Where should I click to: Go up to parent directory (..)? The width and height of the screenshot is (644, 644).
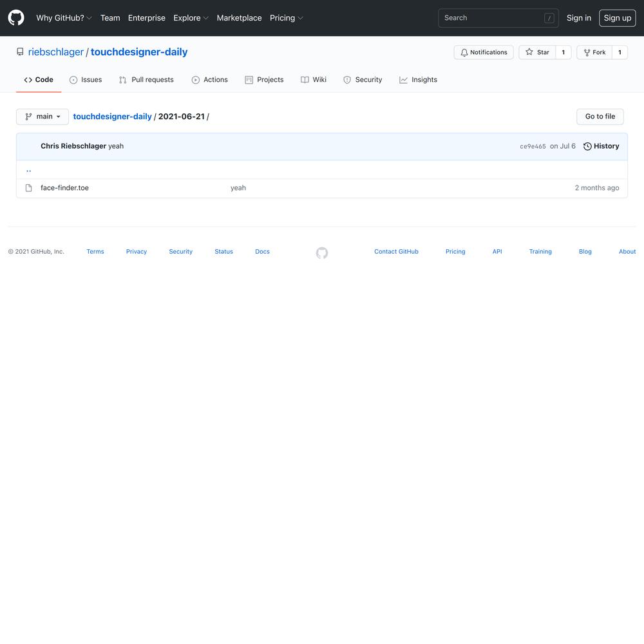click(29, 169)
